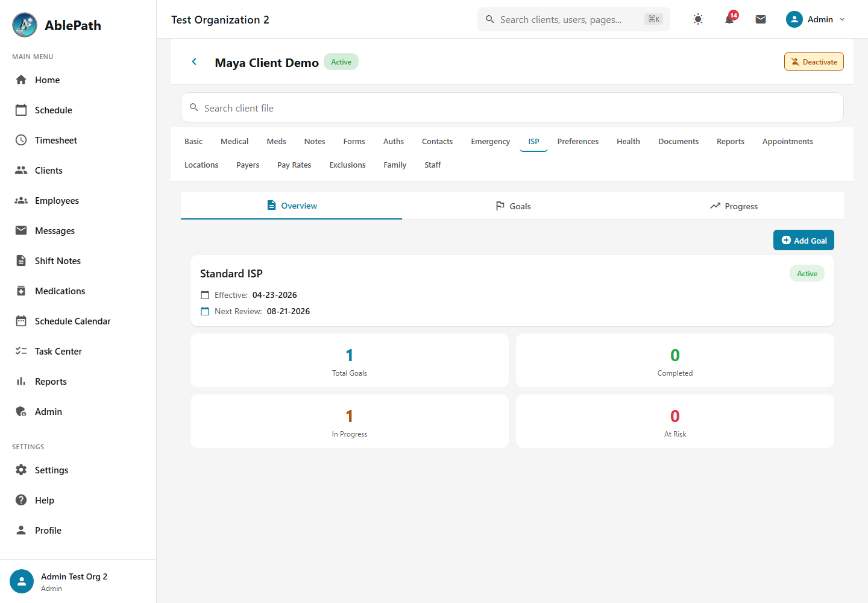The height and width of the screenshot is (603, 868).
Task: Open Schedule Calendar icon
Action: [21, 321]
